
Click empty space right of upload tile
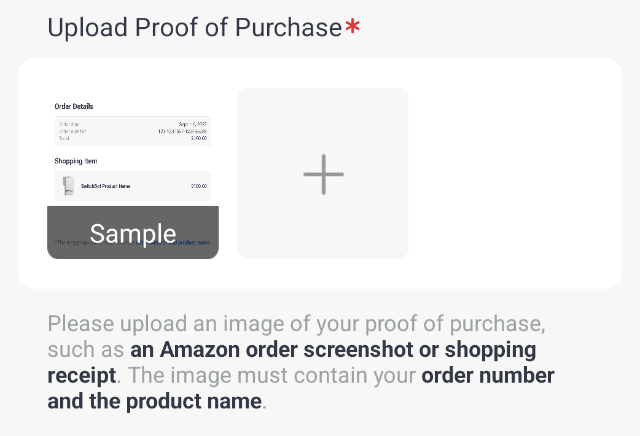click(510, 174)
